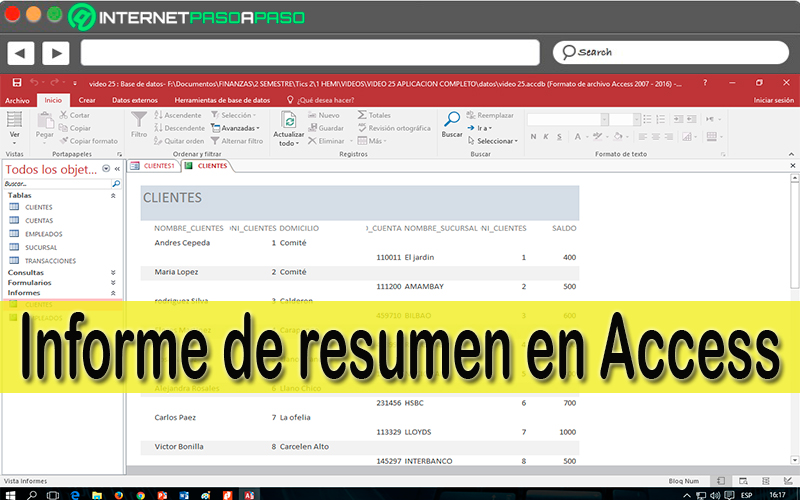The image size is (800, 500).
Task: Toggle N bold formatting
Action: tap(533, 137)
